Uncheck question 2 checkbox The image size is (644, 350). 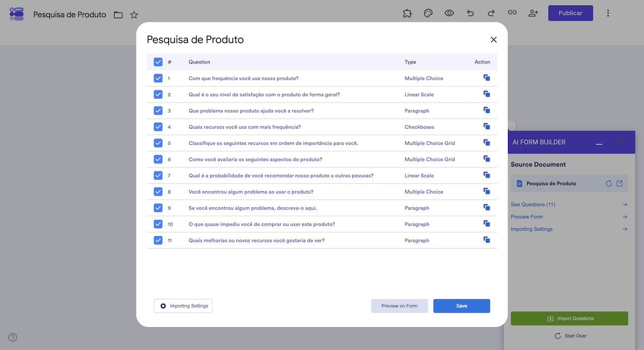pos(158,94)
